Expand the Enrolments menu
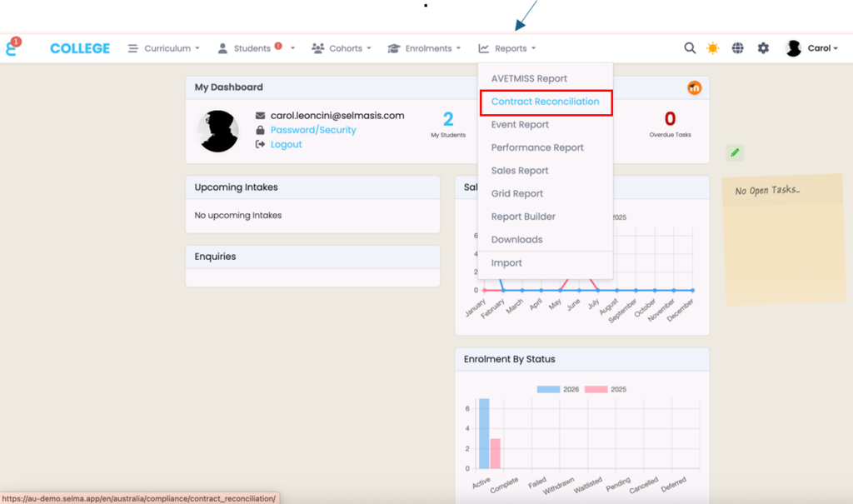Viewport: 853px width, 504px height. (424, 48)
